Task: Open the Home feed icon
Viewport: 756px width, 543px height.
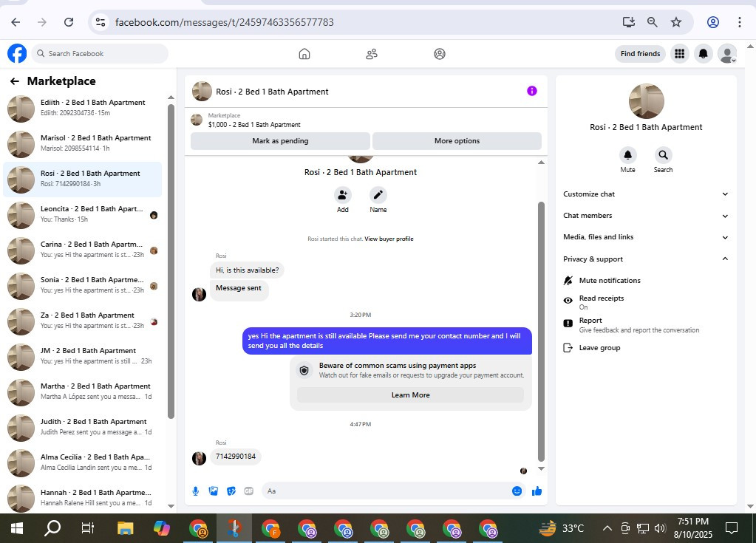Action: pos(304,53)
